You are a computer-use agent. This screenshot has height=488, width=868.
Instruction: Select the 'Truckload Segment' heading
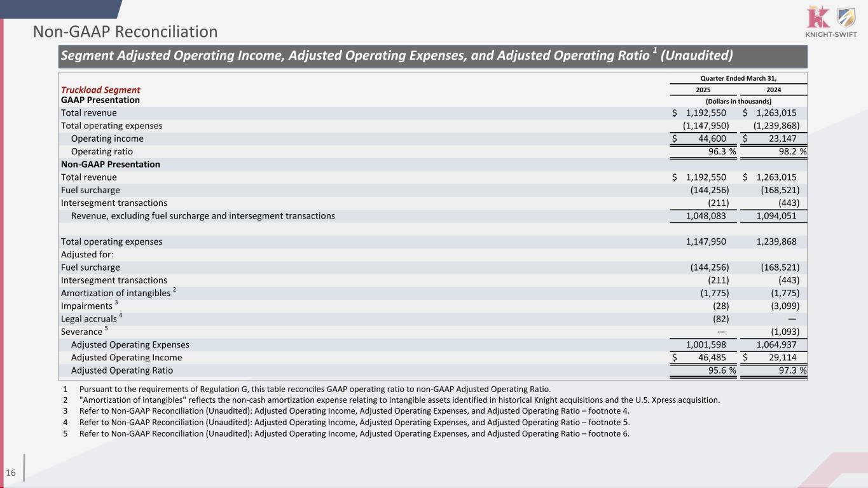(x=100, y=90)
